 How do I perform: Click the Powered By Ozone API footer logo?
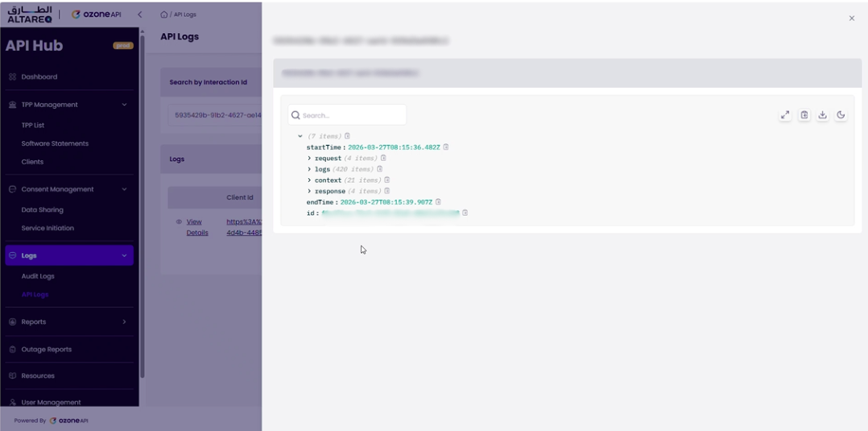click(x=69, y=421)
